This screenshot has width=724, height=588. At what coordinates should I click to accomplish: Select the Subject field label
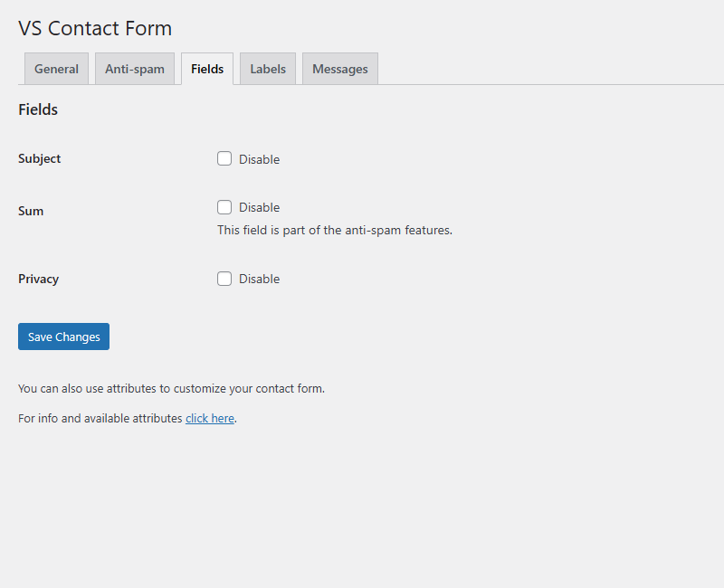[39, 158]
